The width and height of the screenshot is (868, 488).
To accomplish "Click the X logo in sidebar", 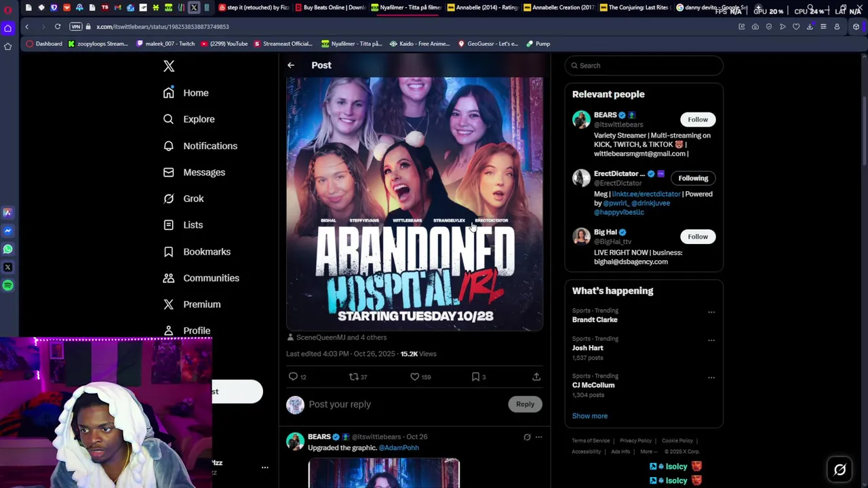I will click(x=169, y=66).
